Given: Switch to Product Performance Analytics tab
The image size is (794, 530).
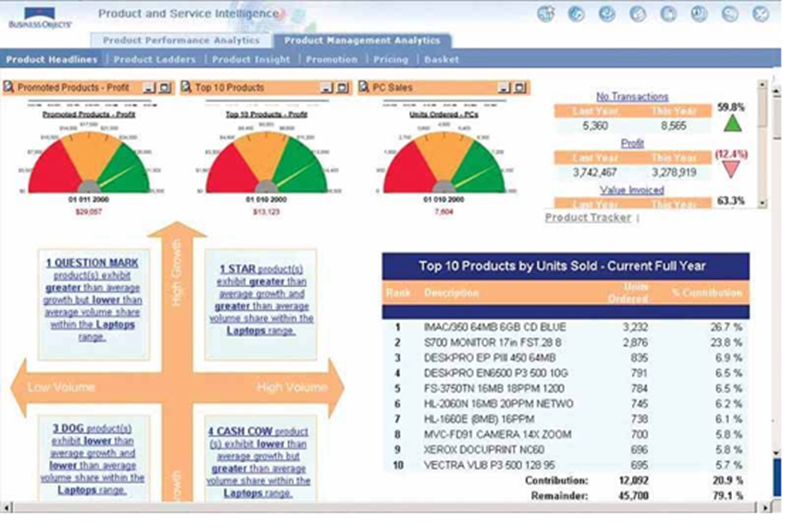Looking at the screenshot, I should click(181, 40).
